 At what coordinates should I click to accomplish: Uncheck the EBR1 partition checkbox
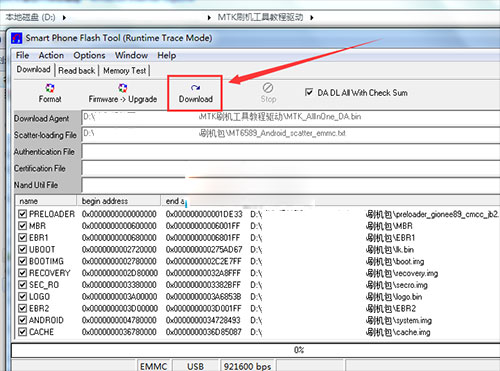point(22,237)
